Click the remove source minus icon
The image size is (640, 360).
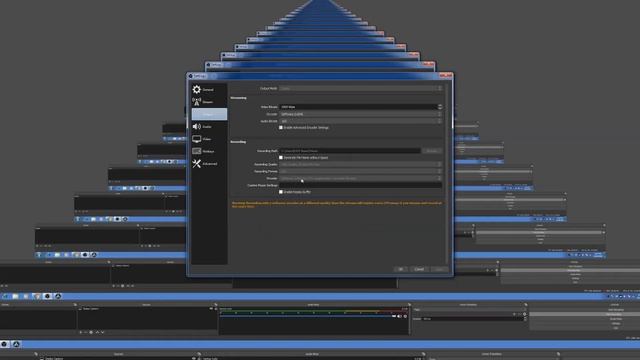click(x=86, y=332)
